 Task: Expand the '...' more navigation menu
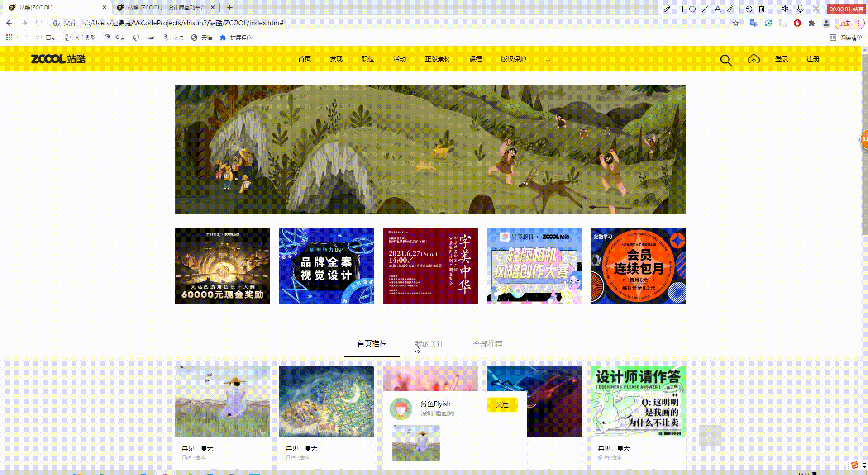(x=548, y=59)
